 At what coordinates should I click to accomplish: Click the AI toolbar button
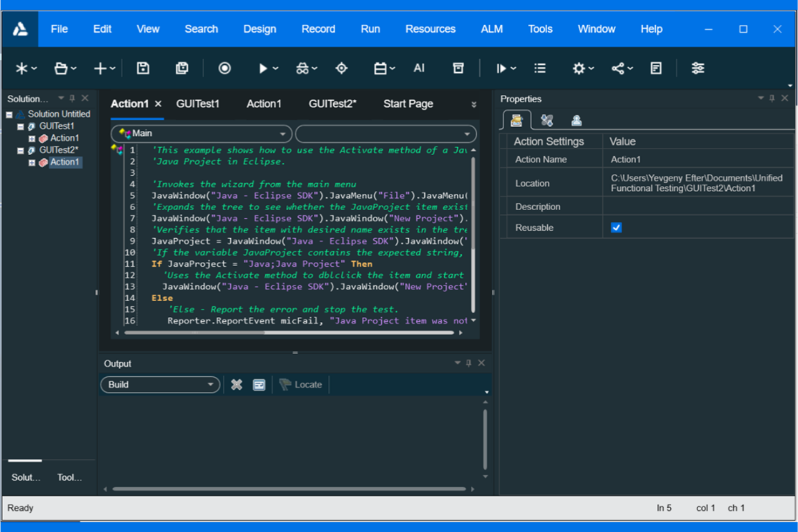coord(419,68)
